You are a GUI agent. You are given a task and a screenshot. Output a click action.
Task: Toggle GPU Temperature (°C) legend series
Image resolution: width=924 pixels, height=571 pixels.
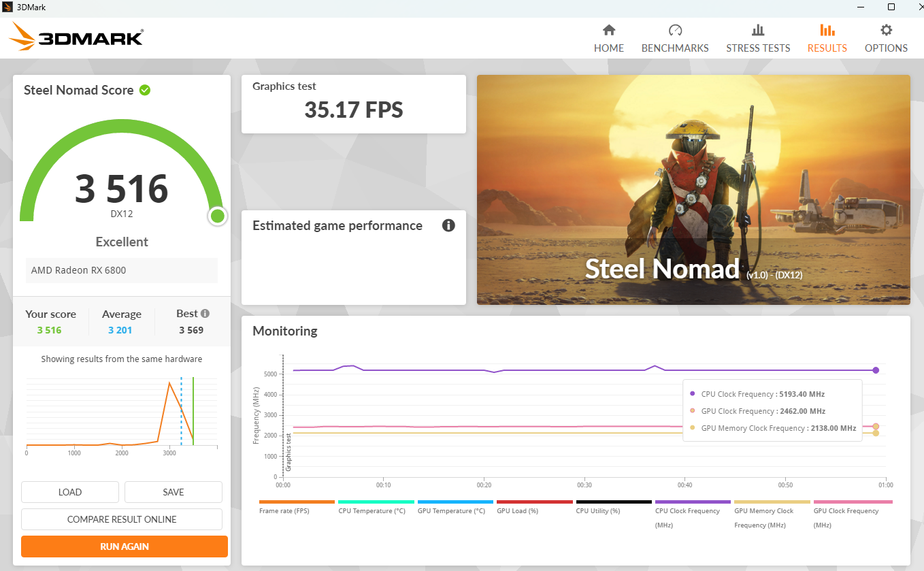[x=455, y=509]
